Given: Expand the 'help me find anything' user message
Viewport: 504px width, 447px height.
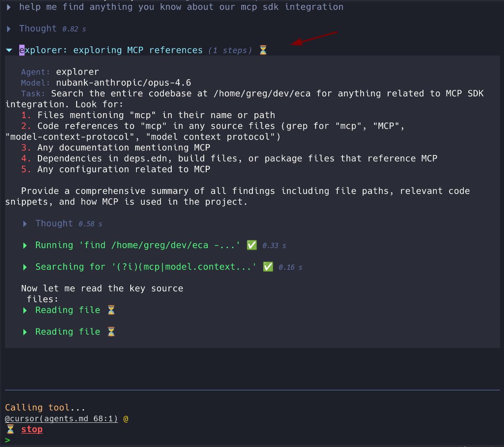Looking at the screenshot, I should [9, 7].
